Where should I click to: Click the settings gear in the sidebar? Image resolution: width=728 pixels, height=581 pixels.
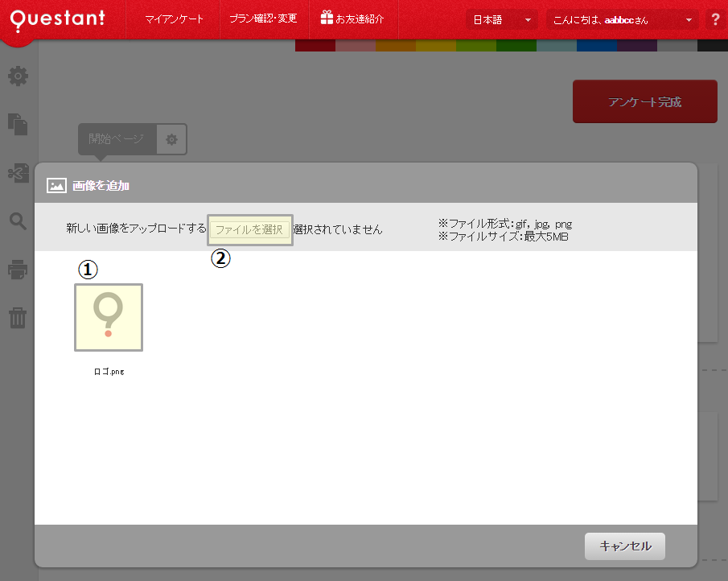point(19,76)
